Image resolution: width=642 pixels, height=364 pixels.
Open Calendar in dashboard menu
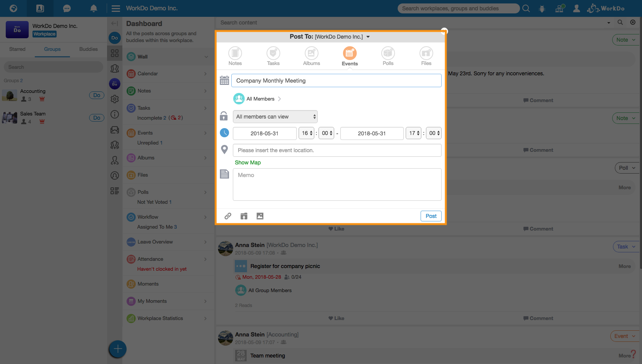[x=168, y=74]
